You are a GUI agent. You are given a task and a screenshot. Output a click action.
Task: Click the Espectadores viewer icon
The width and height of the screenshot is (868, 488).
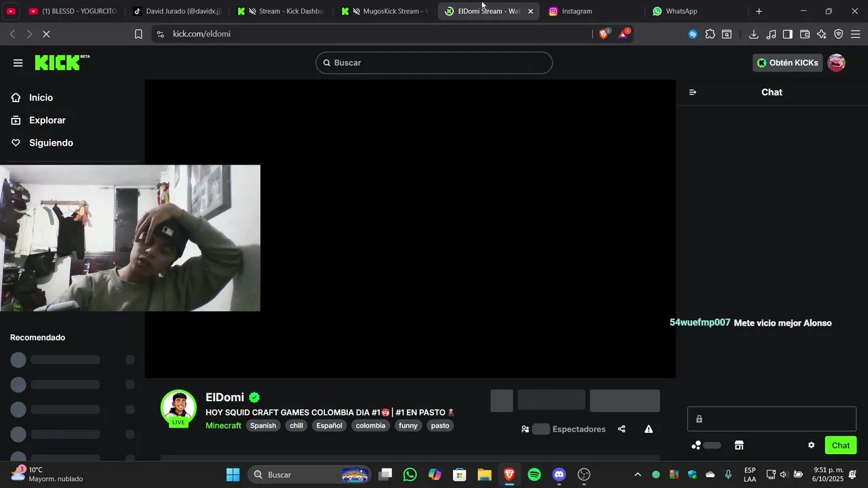click(525, 429)
